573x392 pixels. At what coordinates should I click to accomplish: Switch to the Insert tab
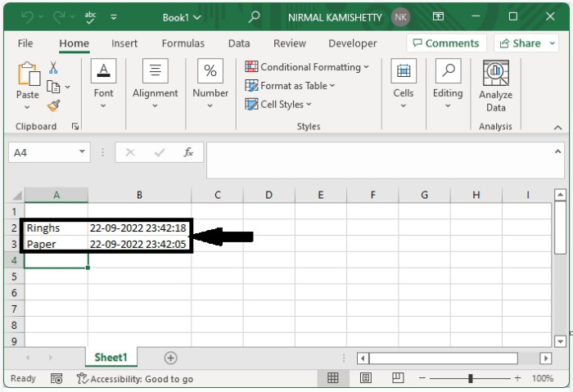[124, 43]
